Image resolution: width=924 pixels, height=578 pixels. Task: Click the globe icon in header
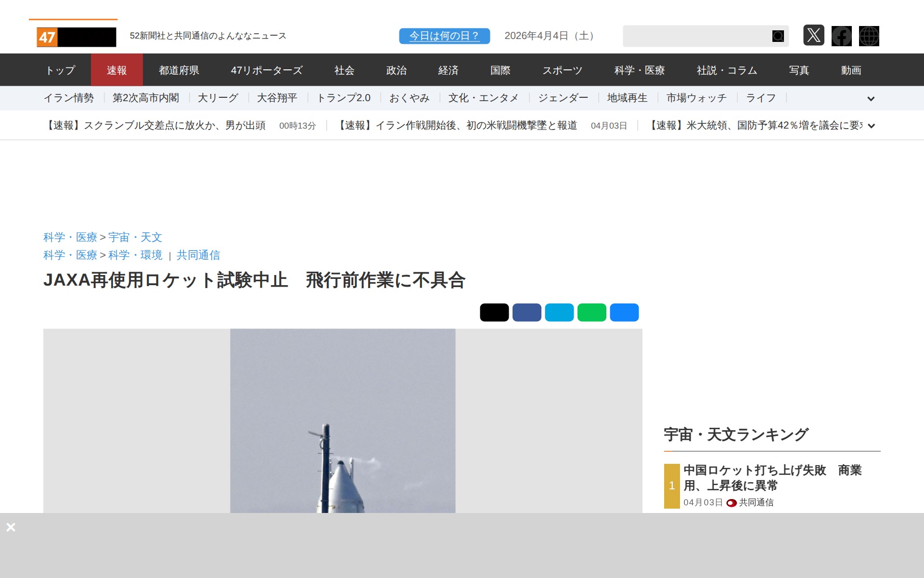pyautogui.click(x=869, y=36)
